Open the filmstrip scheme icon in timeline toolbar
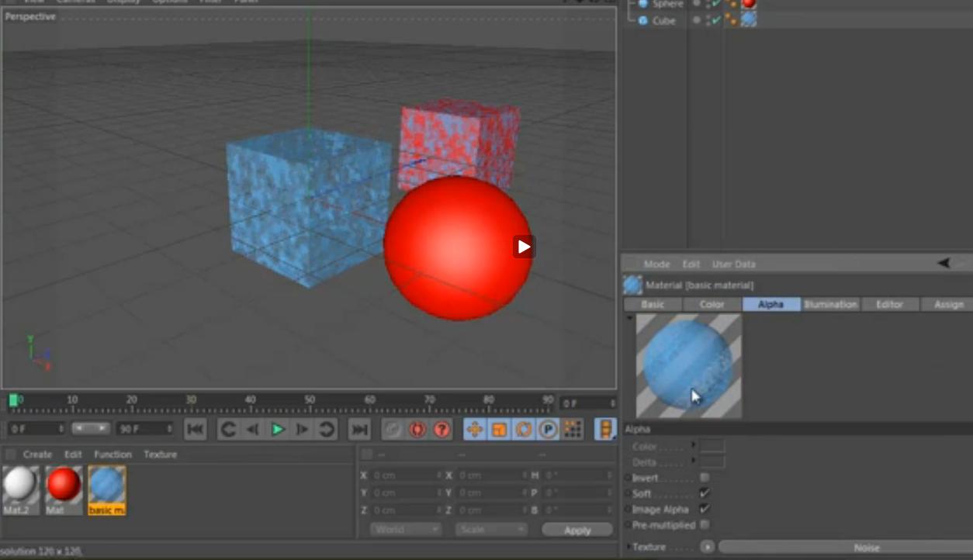 (605, 429)
